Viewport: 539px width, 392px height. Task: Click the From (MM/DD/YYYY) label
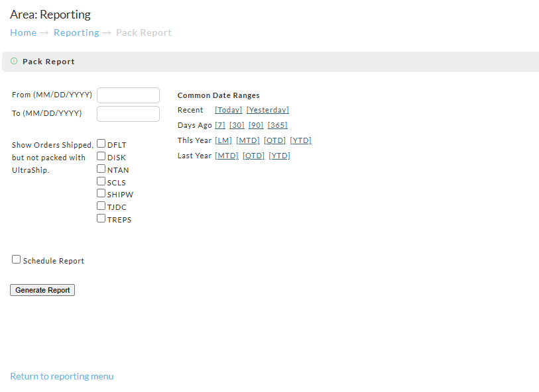coord(52,95)
